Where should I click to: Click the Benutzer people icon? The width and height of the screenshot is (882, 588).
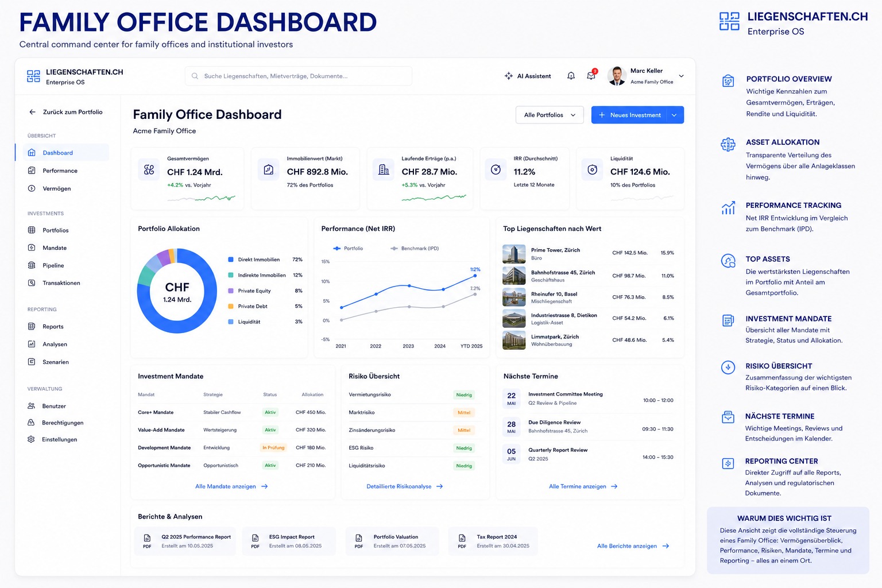pos(31,406)
